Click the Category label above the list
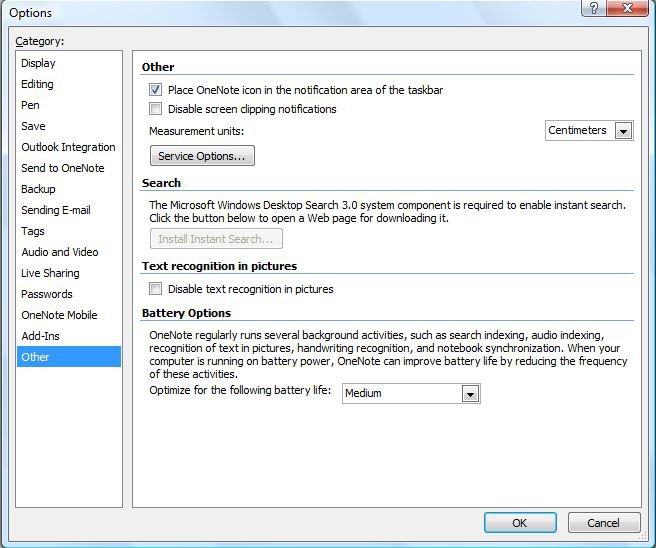656x548 pixels. (40, 41)
